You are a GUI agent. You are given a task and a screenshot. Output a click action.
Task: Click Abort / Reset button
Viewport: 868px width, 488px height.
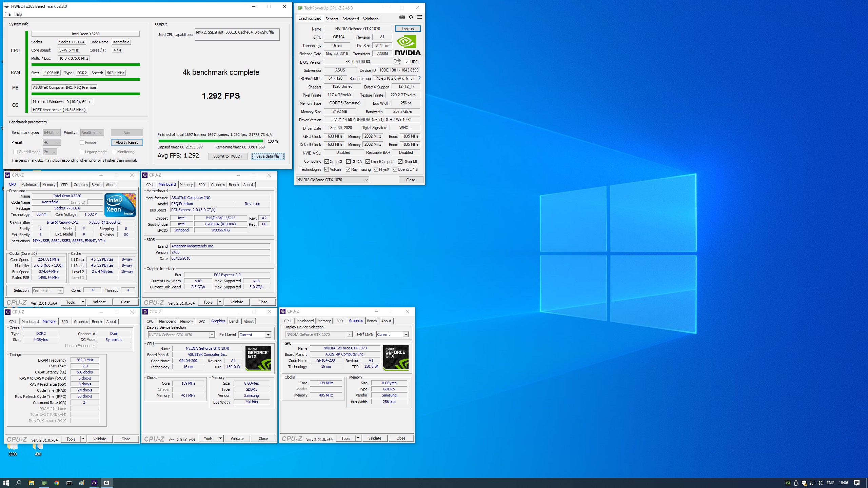tap(127, 142)
